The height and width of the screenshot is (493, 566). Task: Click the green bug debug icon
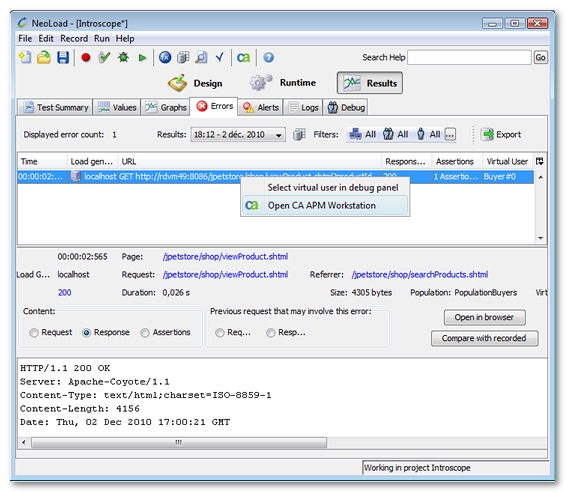[123, 57]
